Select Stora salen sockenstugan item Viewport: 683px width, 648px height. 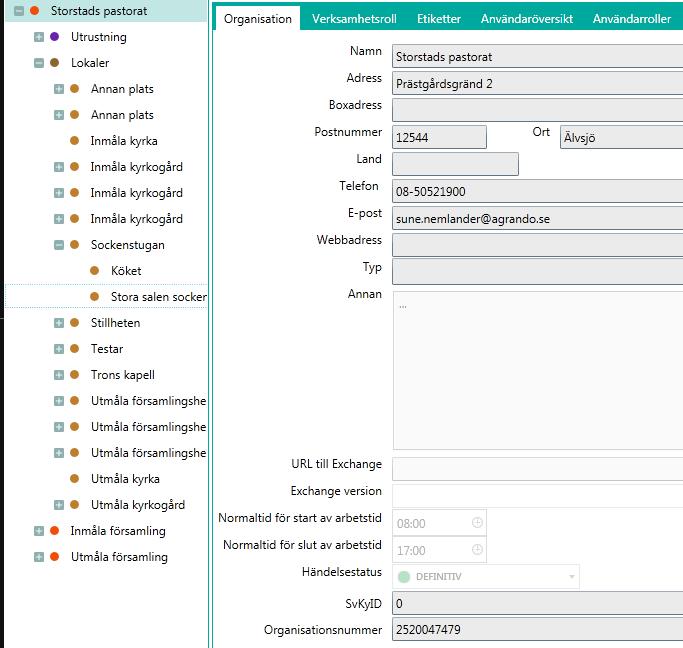pos(159,297)
